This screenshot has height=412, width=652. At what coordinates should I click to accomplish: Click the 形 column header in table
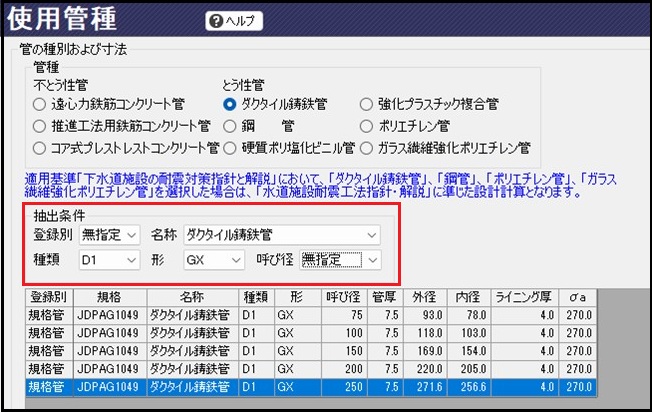[x=297, y=297]
